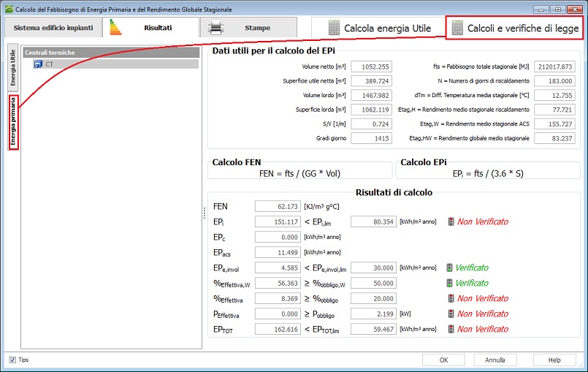Click the red traffic light in EPTOT row
This screenshot has height=372, width=588.
point(451,329)
